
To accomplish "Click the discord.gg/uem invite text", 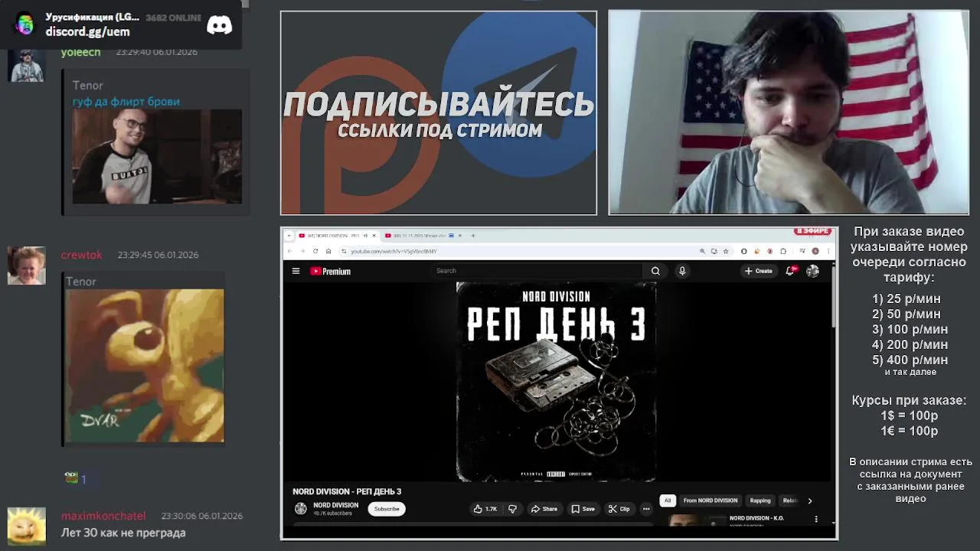I will pyautogui.click(x=87, y=32).
